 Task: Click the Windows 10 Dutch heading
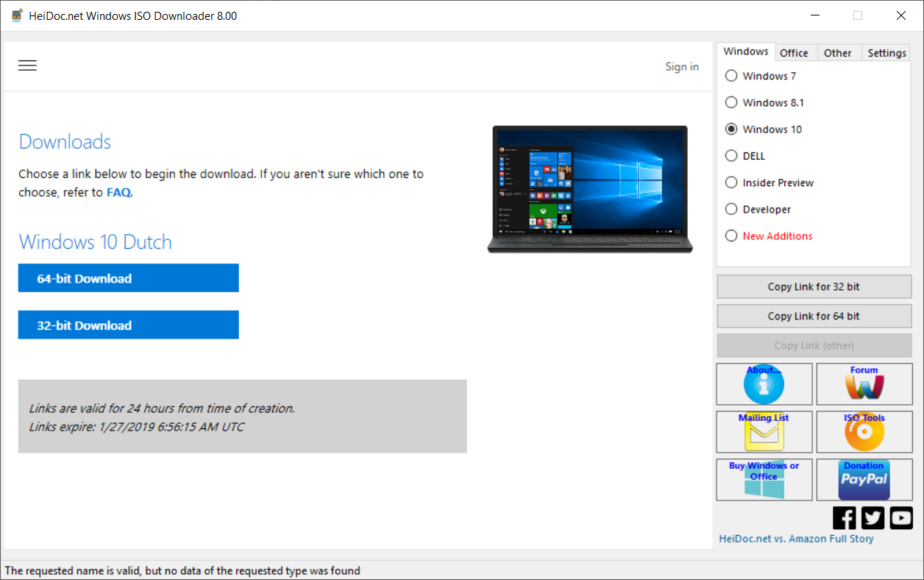coord(95,242)
